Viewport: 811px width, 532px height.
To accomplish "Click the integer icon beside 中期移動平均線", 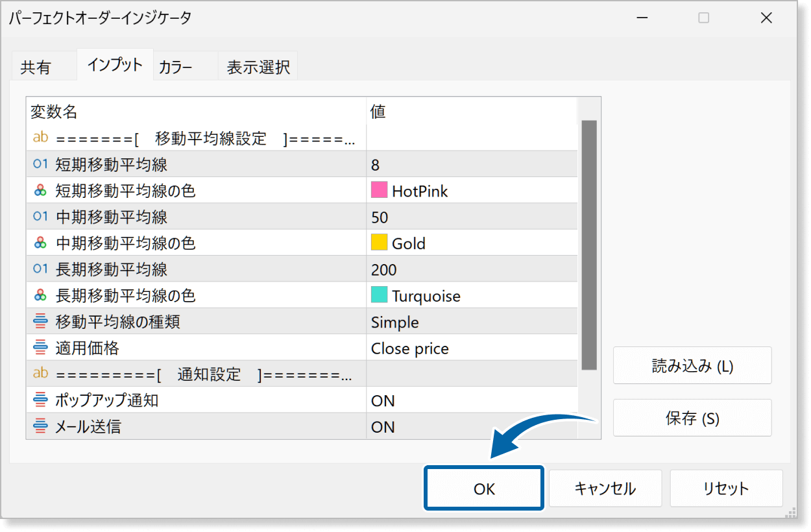I will (40, 217).
